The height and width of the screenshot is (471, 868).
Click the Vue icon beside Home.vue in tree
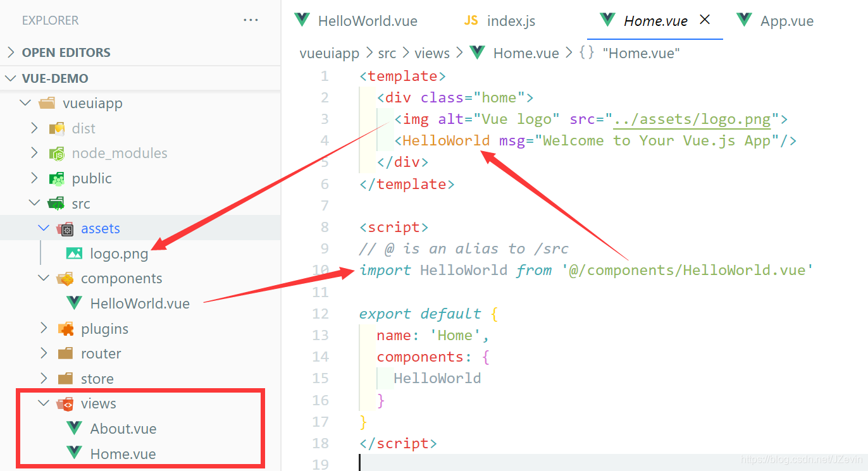coord(75,453)
